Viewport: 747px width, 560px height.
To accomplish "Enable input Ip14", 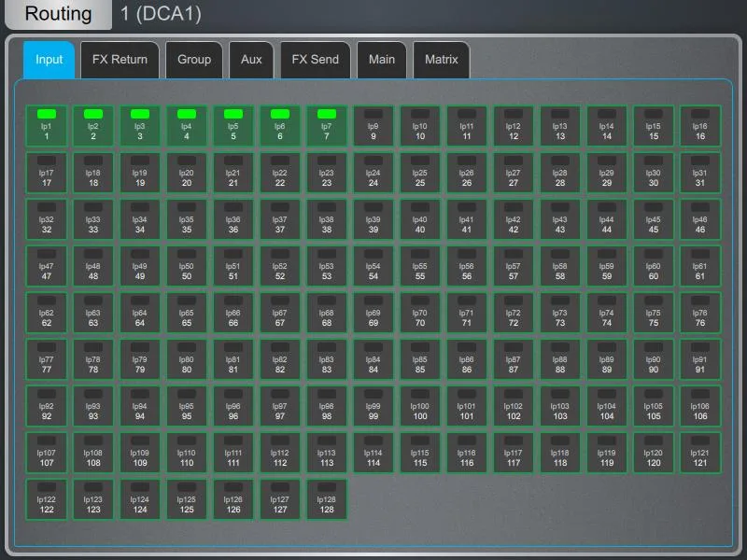I will [606, 126].
